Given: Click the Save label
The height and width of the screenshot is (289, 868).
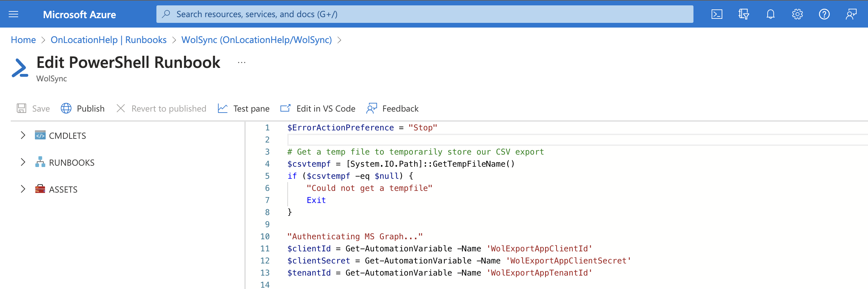Looking at the screenshot, I should point(41,109).
